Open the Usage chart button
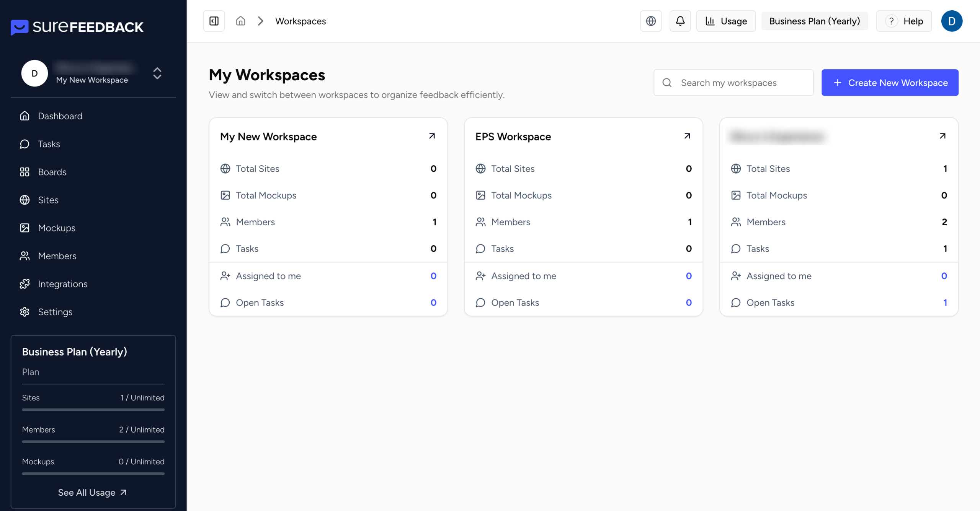This screenshot has height=511, width=980. (x=726, y=21)
